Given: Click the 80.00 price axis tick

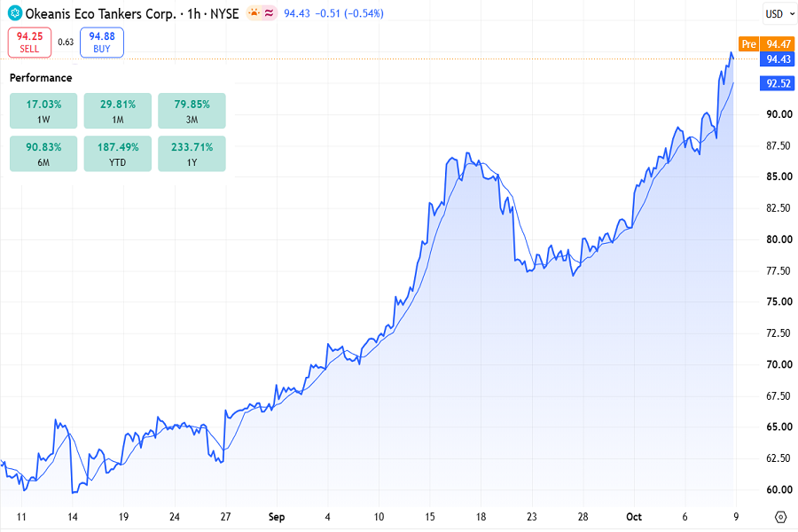Looking at the screenshot, I should click(x=779, y=239).
